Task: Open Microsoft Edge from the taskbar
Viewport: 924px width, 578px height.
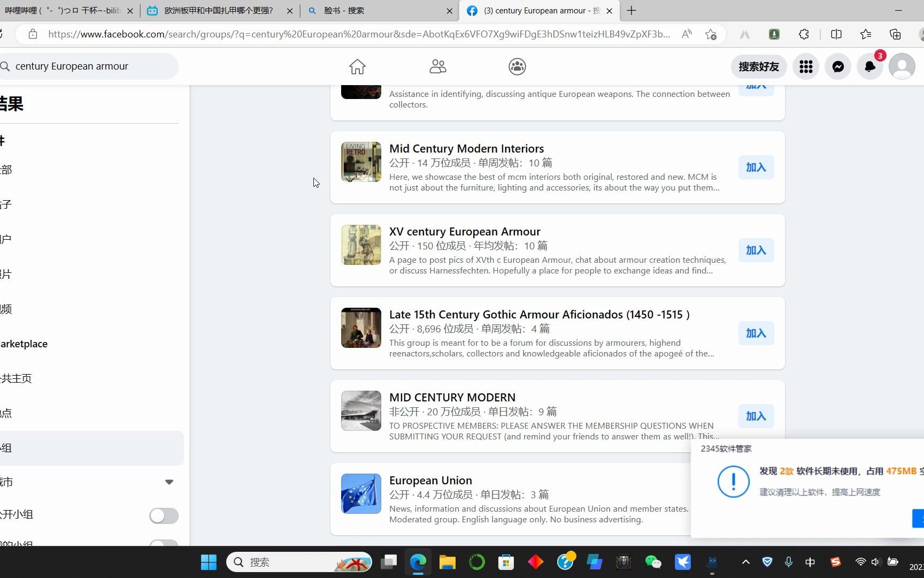Action: 418,562
